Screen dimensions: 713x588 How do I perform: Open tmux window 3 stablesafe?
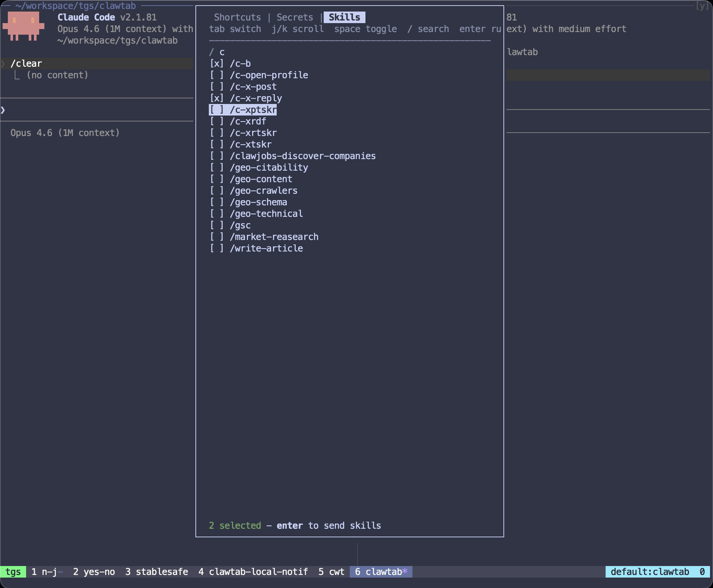(157, 572)
